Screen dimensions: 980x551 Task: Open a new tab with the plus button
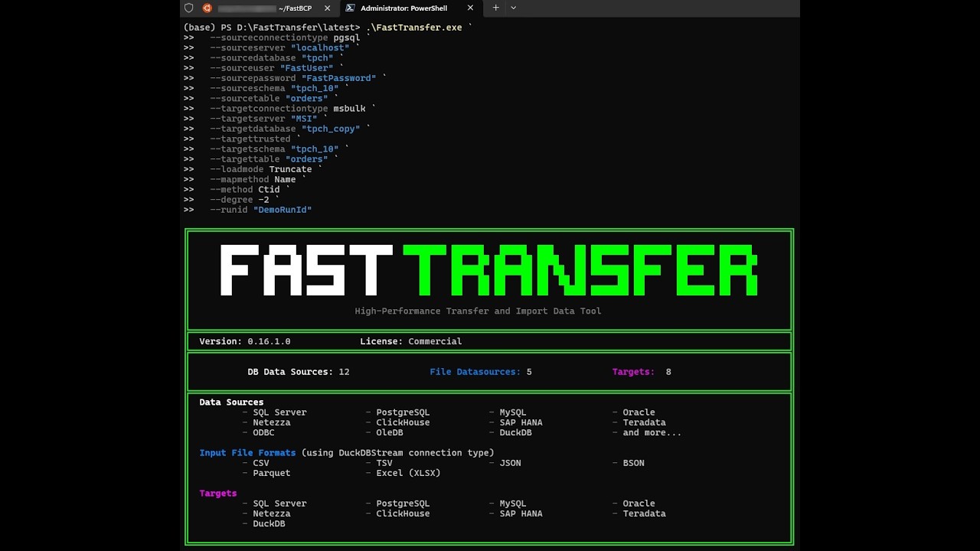(495, 8)
